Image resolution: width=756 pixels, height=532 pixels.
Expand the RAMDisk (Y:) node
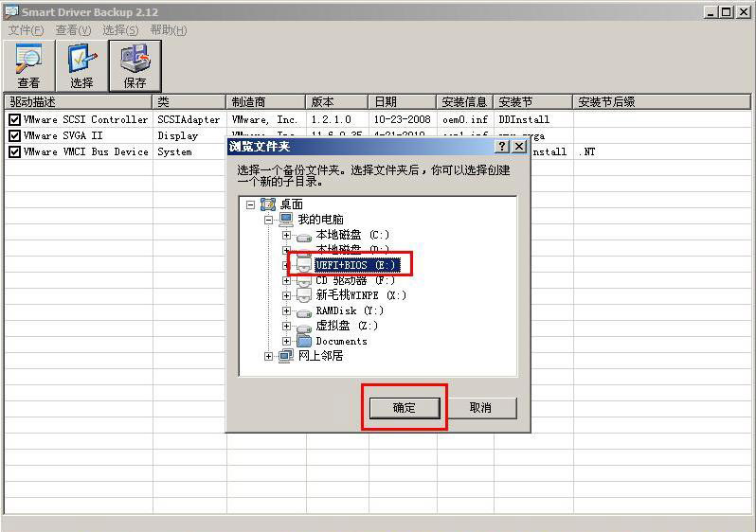coord(286,310)
